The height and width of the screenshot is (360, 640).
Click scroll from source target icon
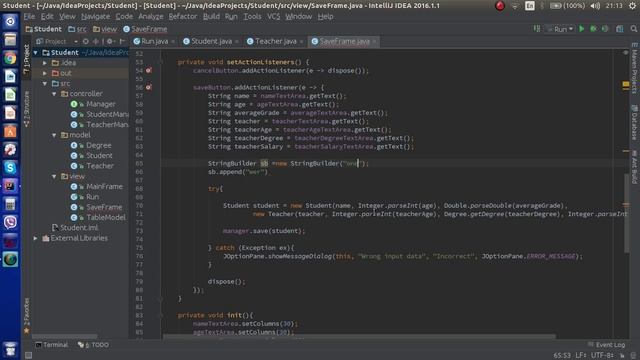click(x=85, y=41)
